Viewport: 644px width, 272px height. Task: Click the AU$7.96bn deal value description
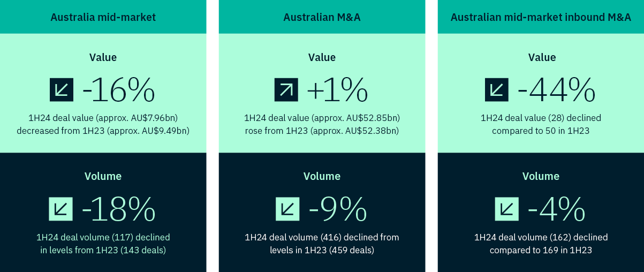tap(103, 124)
